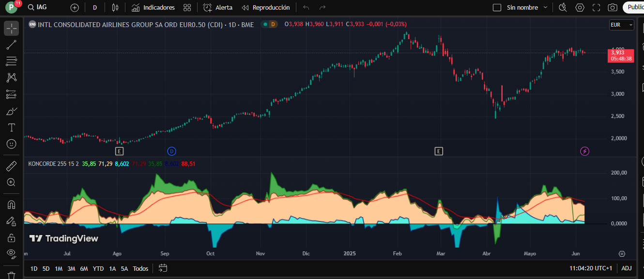This screenshot has width=644, height=279.
Task: Open the Indicadores menu
Action: pyautogui.click(x=153, y=8)
